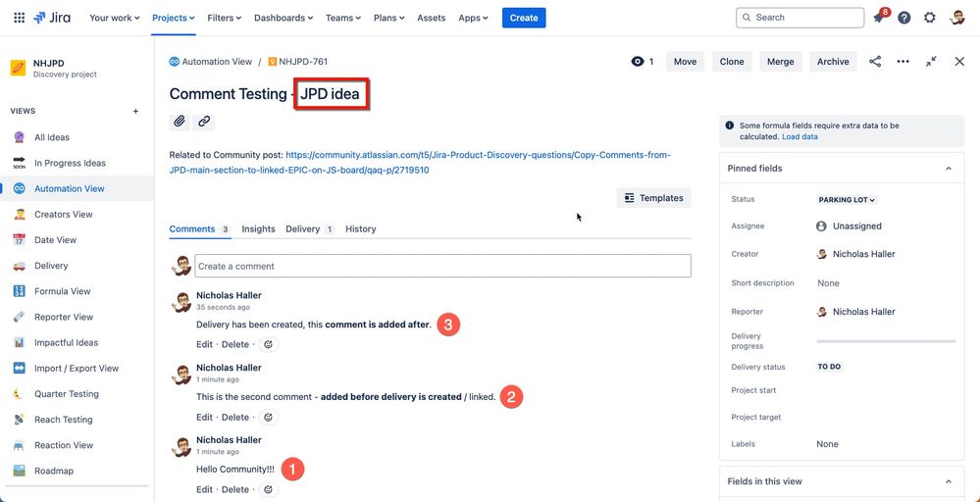Edit the 'Hello Community!!!' comment
980x502 pixels.
[204, 489]
